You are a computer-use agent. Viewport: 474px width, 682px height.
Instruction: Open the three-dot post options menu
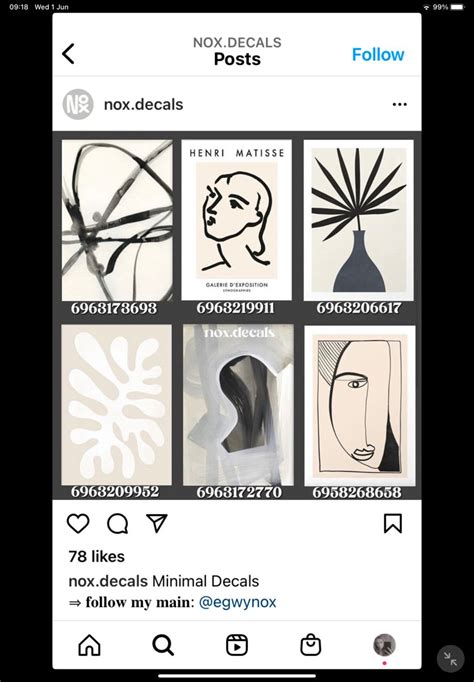(400, 104)
